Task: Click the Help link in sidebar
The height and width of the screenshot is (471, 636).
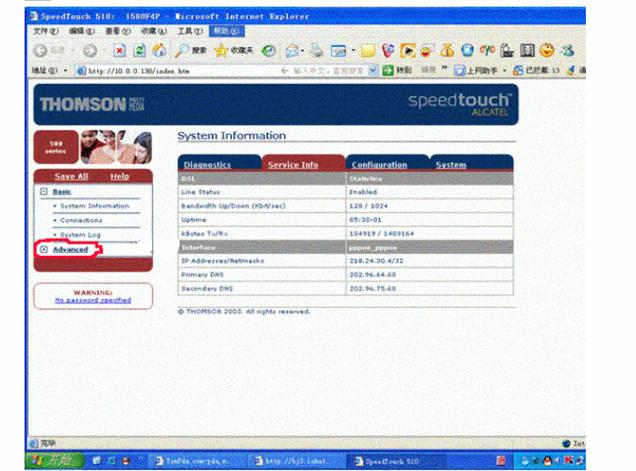Action: (x=120, y=176)
